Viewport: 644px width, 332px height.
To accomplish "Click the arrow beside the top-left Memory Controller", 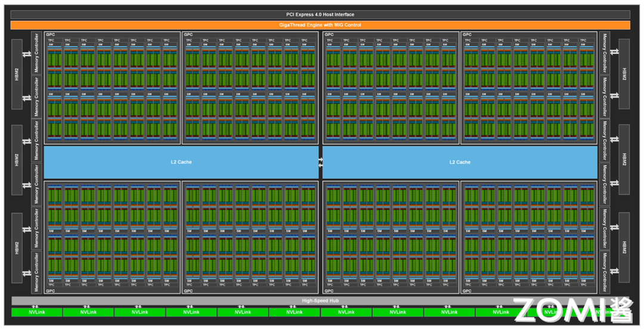I will (x=27, y=54).
